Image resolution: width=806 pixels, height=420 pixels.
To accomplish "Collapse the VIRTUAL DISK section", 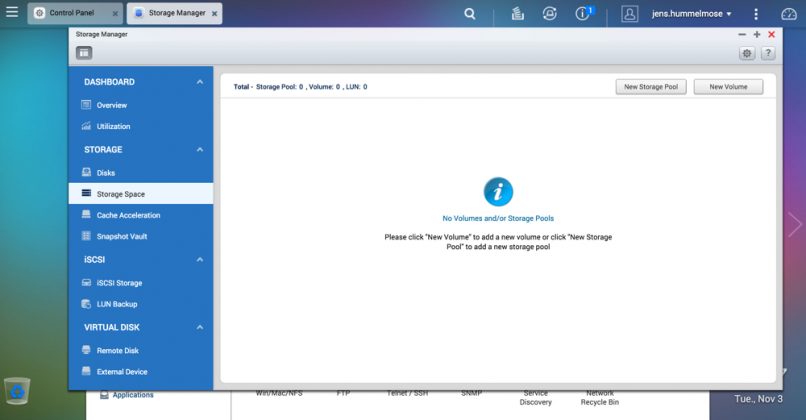I will (199, 327).
